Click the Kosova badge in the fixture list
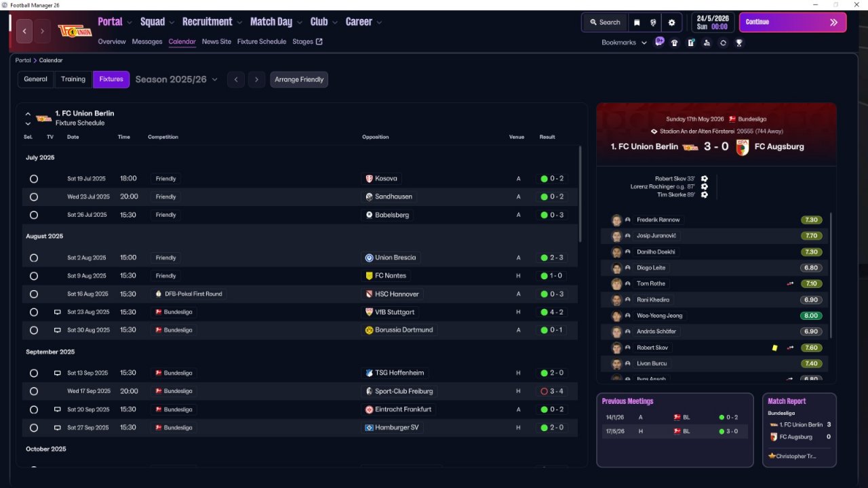The height and width of the screenshot is (488, 868). [369, 178]
